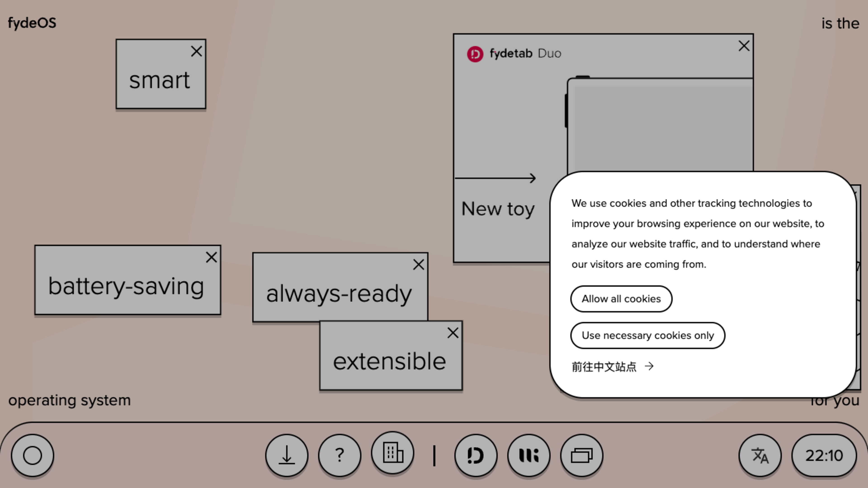The height and width of the screenshot is (488, 868).
Task: Click Allow all cookies button
Action: (620, 298)
